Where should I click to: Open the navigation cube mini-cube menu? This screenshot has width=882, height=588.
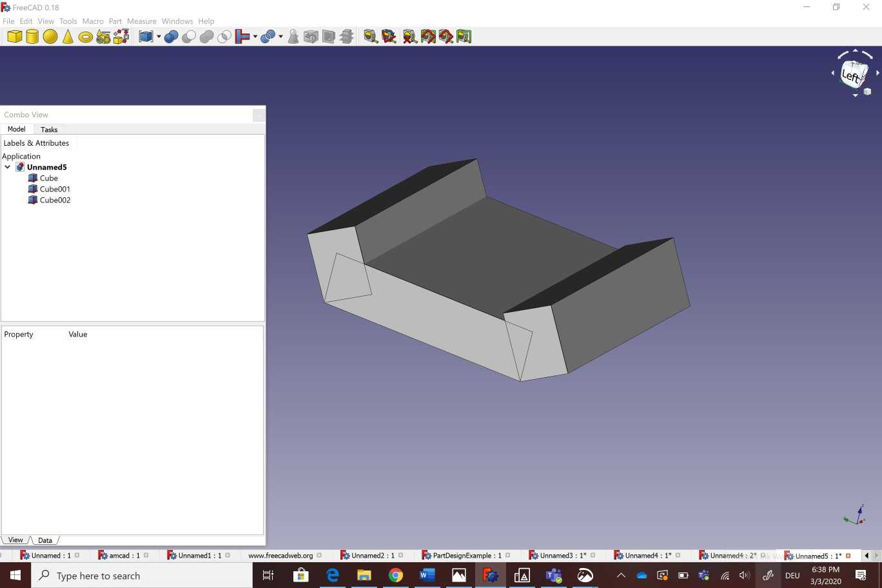868,92
